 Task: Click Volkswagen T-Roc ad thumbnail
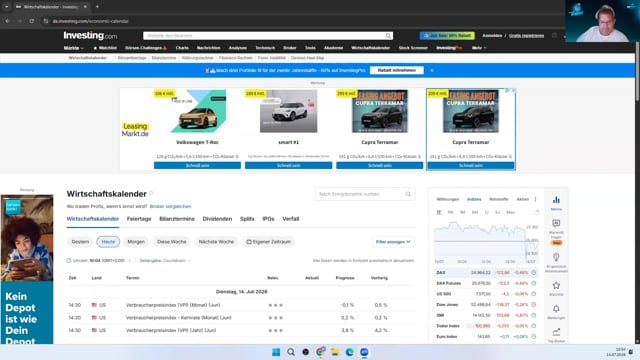[x=198, y=111]
